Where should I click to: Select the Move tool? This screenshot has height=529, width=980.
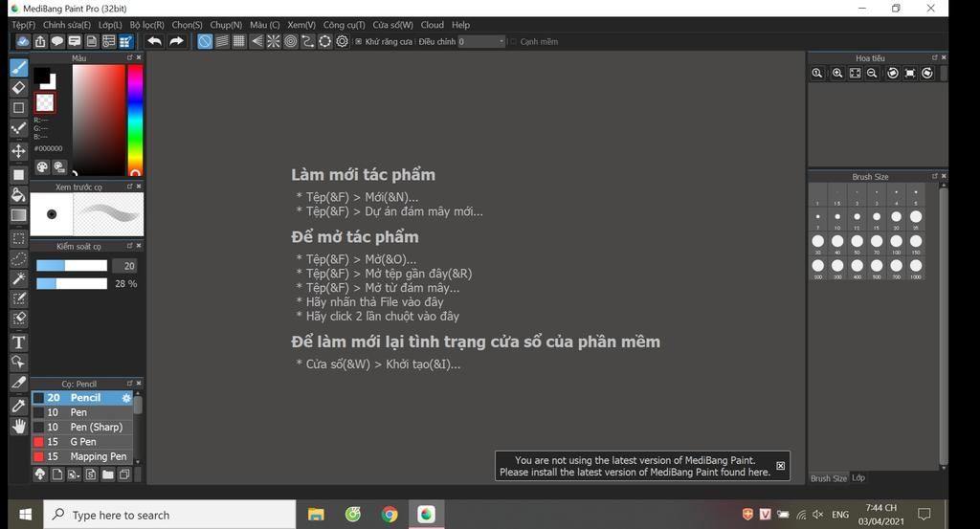pos(19,151)
